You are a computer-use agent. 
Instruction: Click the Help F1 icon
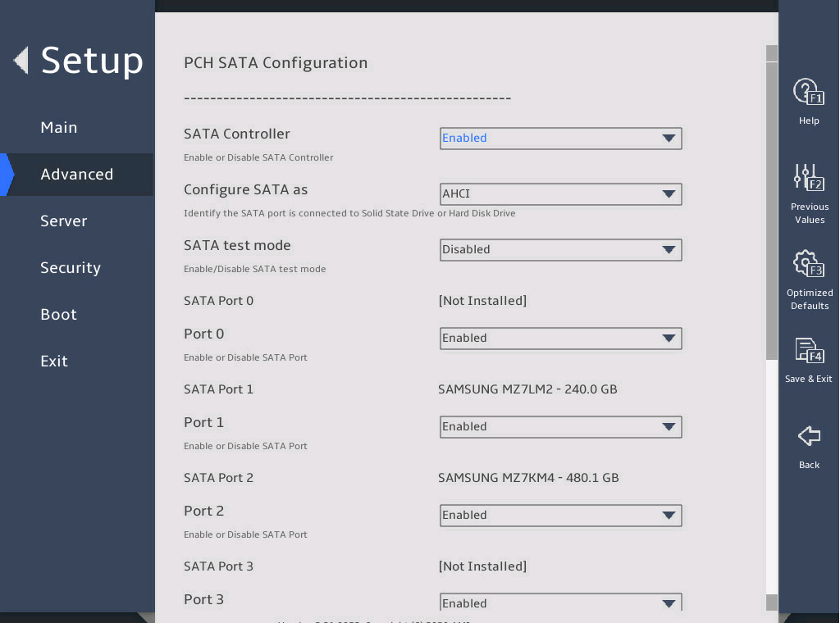[808, 93]
